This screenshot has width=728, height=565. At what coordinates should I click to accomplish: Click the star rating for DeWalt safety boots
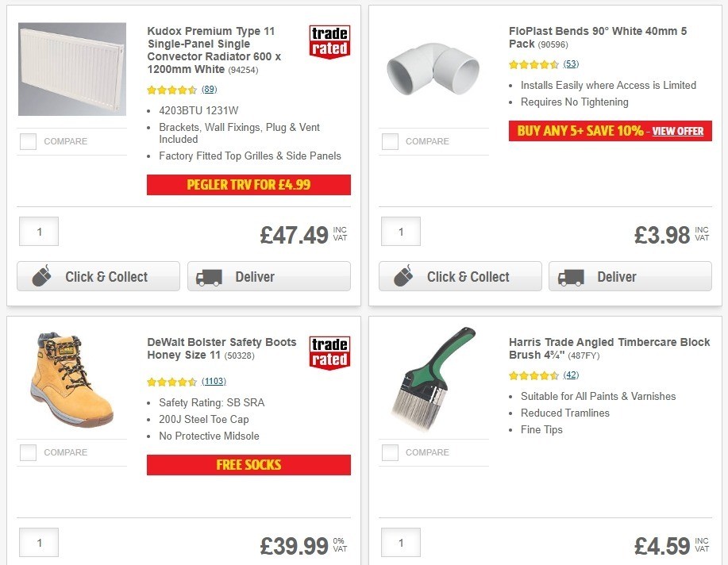(171, 381)
